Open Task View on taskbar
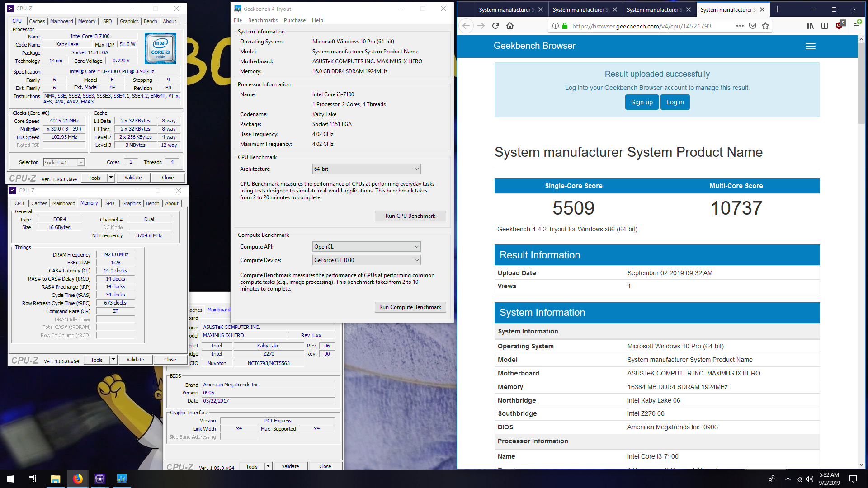Screen dimensions: 868x488 coord(33,479)
